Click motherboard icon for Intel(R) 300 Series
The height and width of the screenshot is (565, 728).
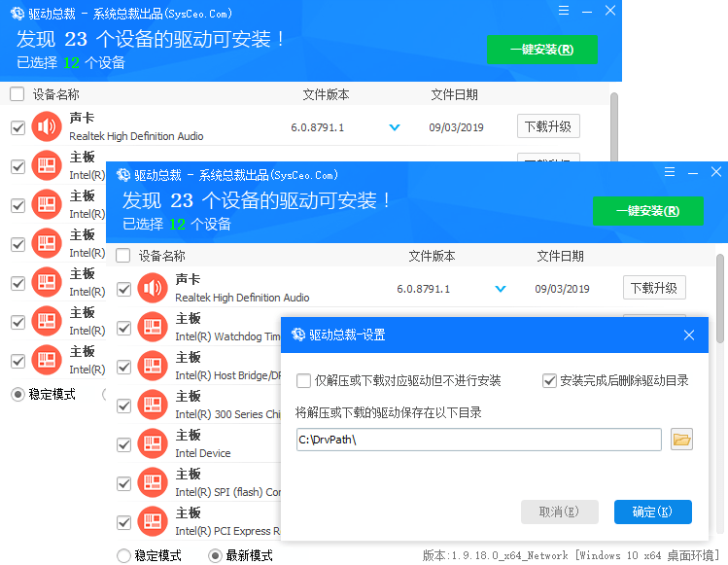tap(153, 406)
